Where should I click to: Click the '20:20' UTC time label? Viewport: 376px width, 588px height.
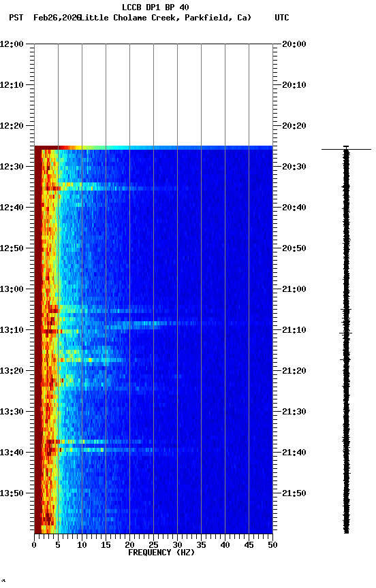click(294, 126)
